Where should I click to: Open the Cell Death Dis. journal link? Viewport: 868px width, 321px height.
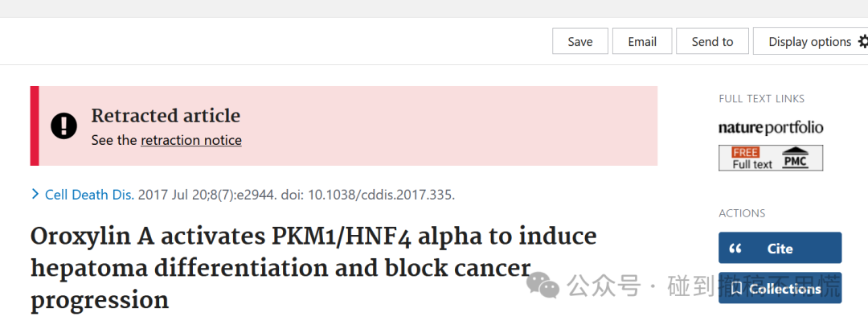pos(90,195)
